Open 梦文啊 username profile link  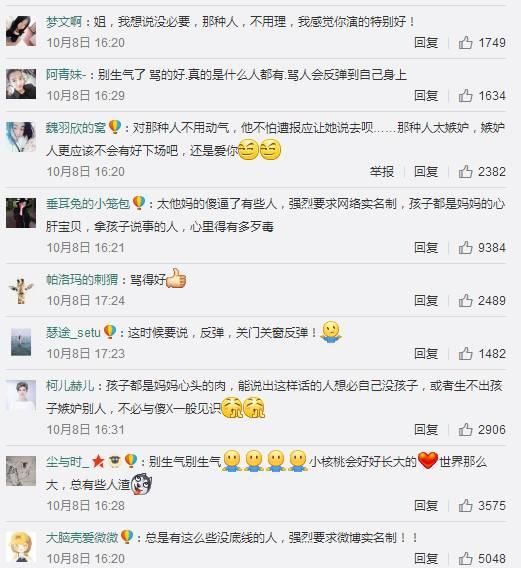coord(64,22)
